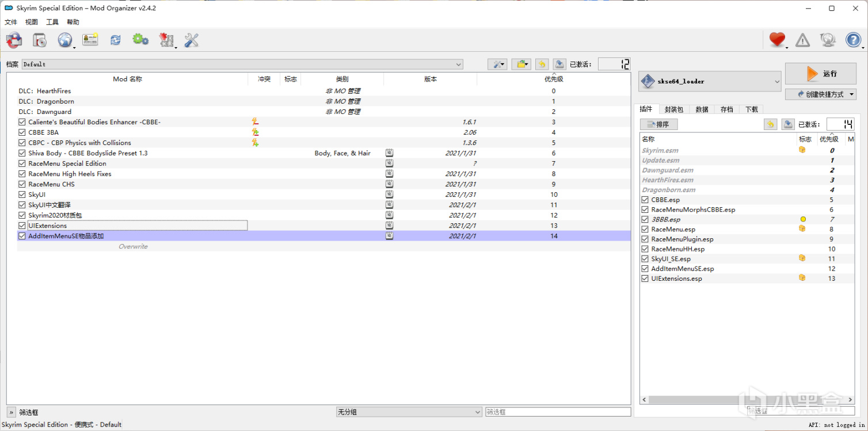The width and height of the screenshot is (868, 431).
Task: Click the yellow circle flag on 3BBB.esp
Action: point(803,219)
